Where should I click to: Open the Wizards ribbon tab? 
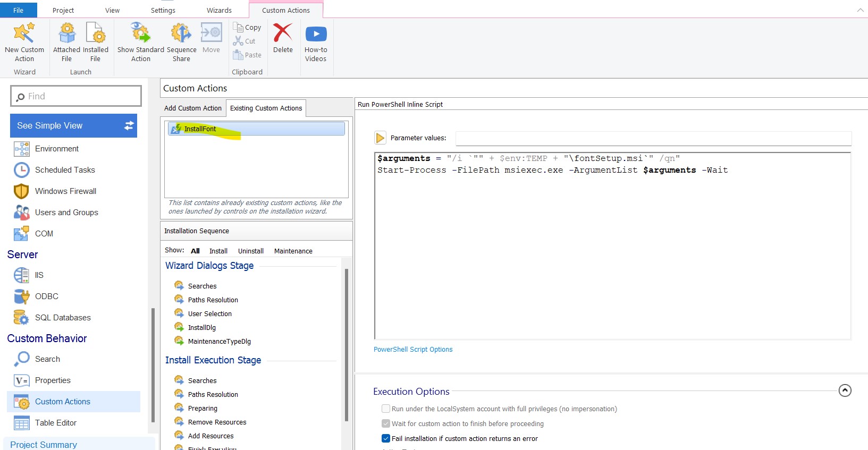[x=219, y=11]
